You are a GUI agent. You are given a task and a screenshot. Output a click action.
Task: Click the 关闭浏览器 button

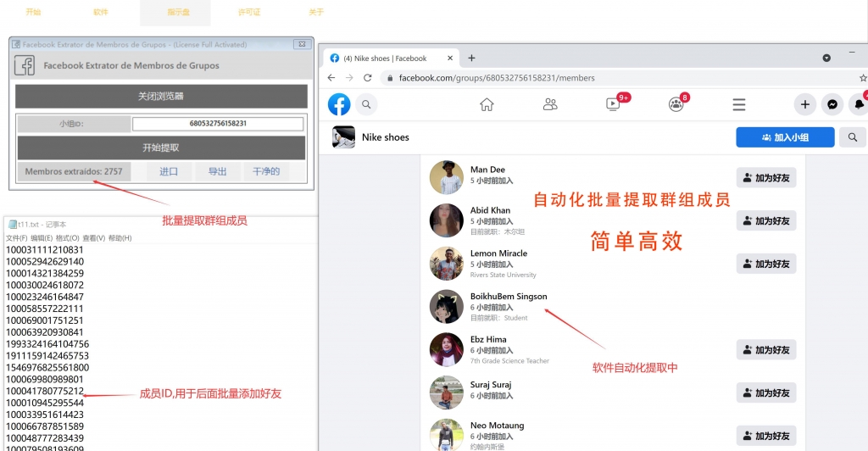click(x=161, y=97)
